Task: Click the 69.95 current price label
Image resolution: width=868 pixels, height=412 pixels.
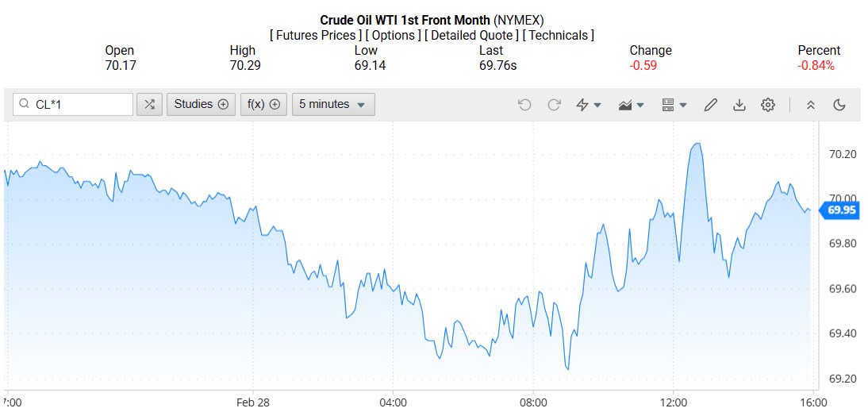Action: [841, 210]
